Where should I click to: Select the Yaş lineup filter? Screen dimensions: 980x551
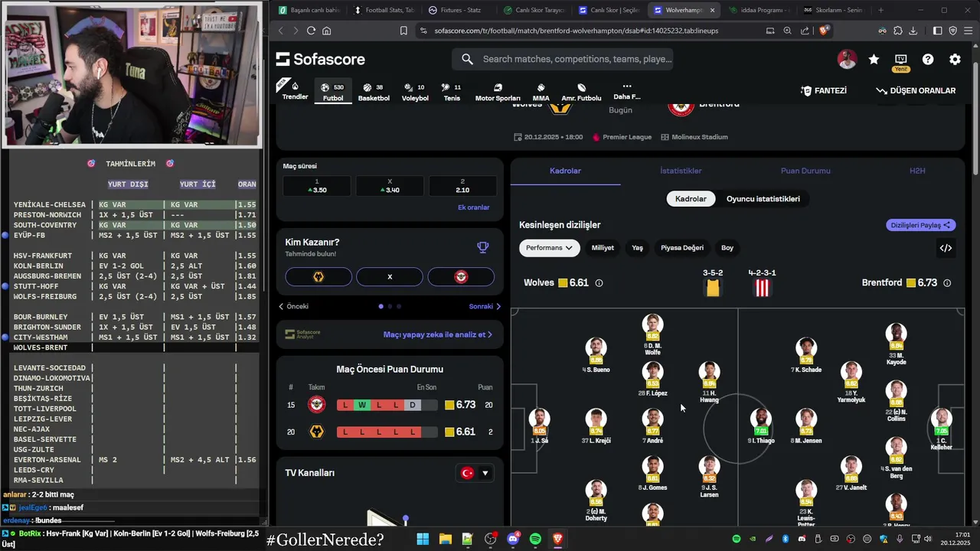637,248
